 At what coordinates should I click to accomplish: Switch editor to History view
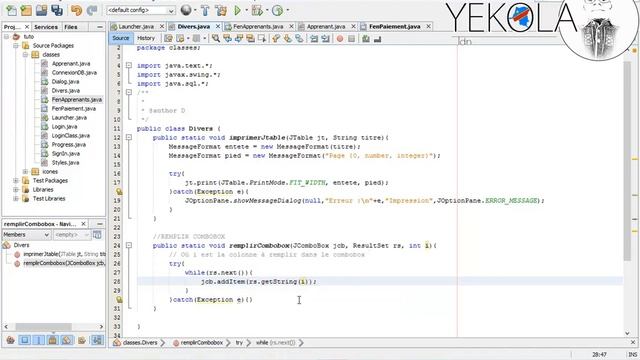146,38
